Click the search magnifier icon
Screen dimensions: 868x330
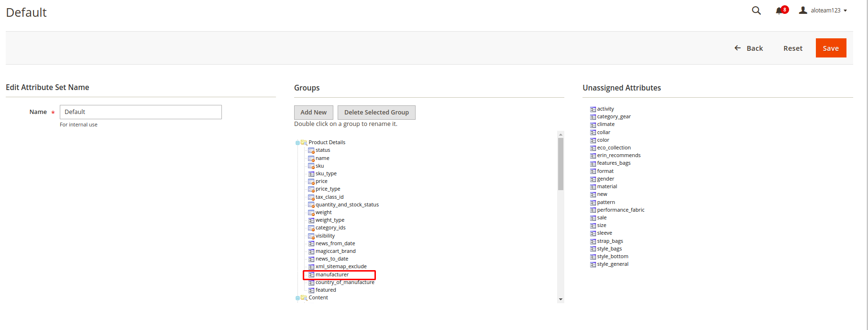coord(756,11)
